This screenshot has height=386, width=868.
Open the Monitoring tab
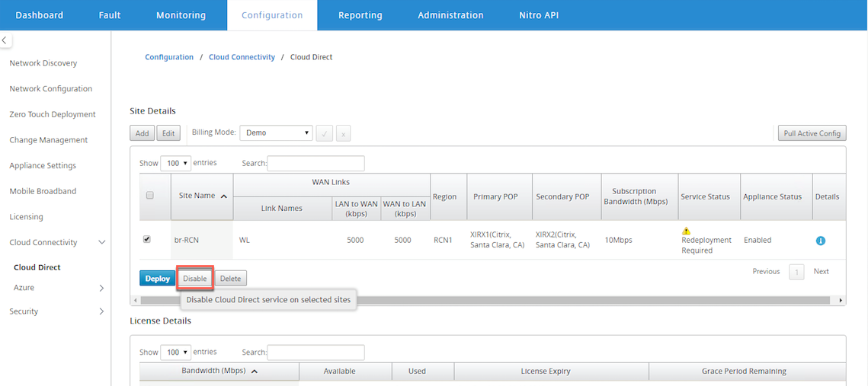click(181, 15)
